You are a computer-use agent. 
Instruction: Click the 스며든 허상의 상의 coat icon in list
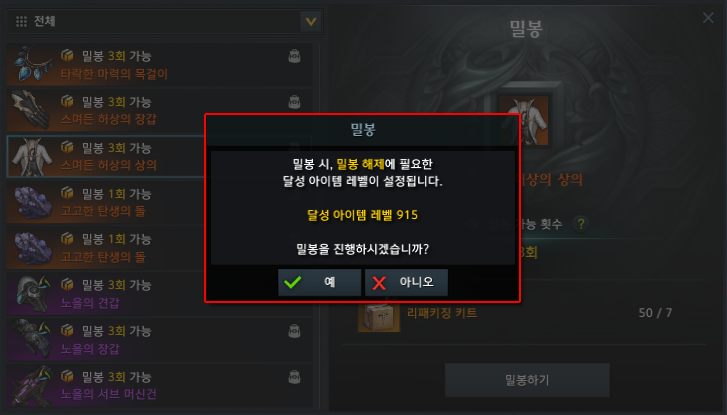point(32,156)
